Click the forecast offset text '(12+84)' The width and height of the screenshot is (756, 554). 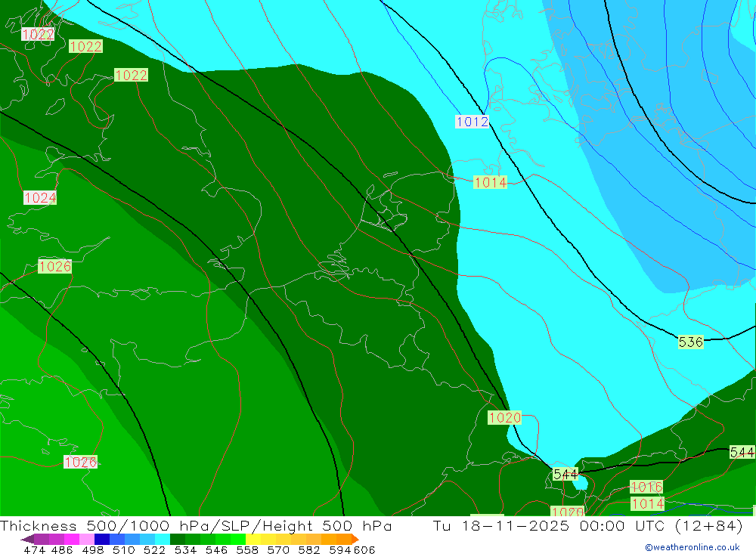coord(709,525)
